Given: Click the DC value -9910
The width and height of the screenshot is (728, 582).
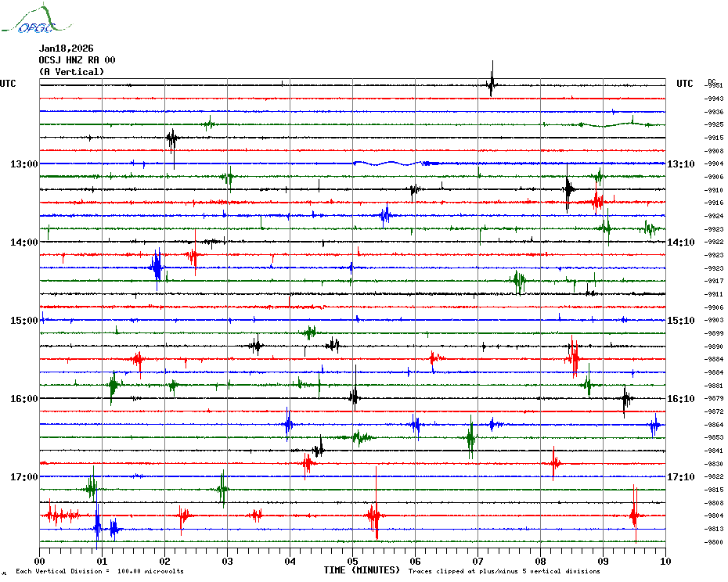Looking at the screenshot, I should 714,190.
